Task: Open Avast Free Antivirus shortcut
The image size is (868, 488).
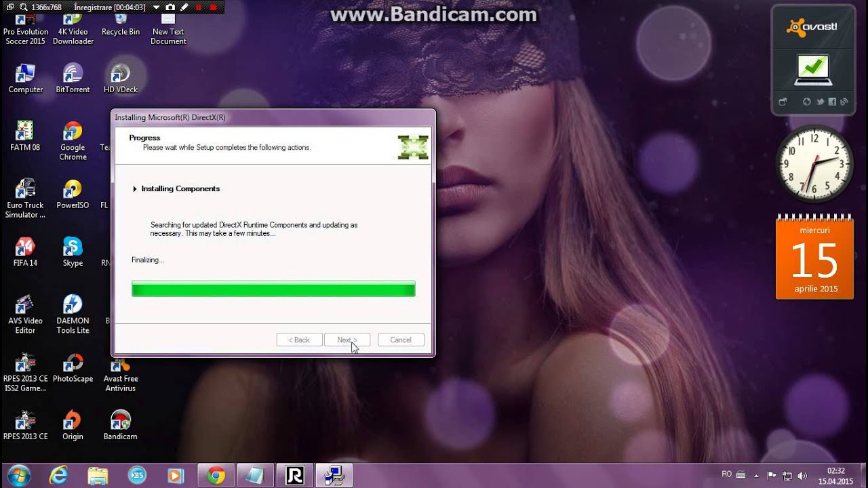Action: [x=121, y=374]
